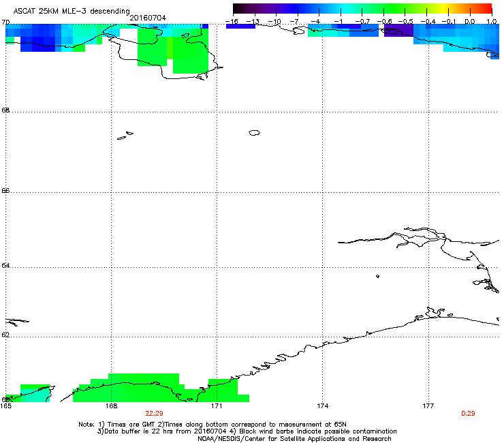Select the 171 longitude label
504x443 pixels.
coord(217,406)
